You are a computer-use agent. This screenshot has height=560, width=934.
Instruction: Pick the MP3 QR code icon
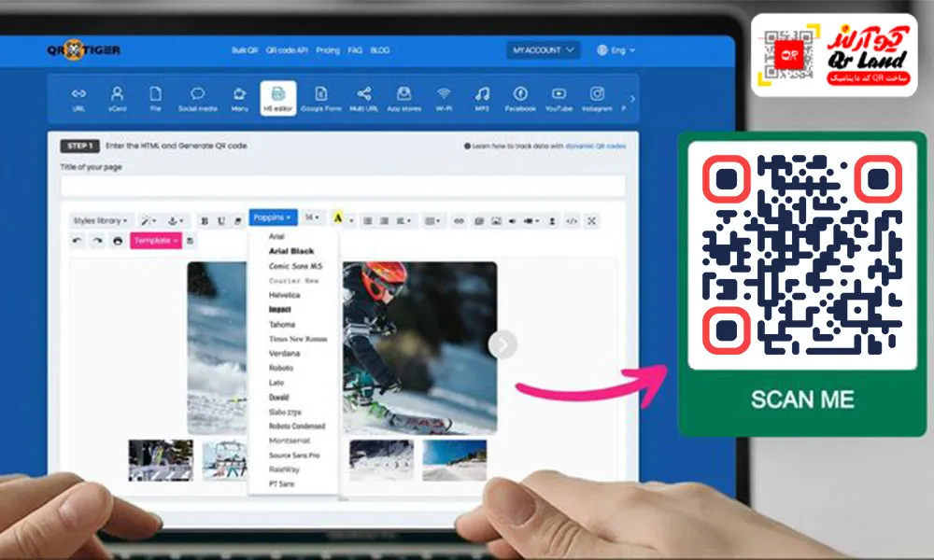click(481, 98)
